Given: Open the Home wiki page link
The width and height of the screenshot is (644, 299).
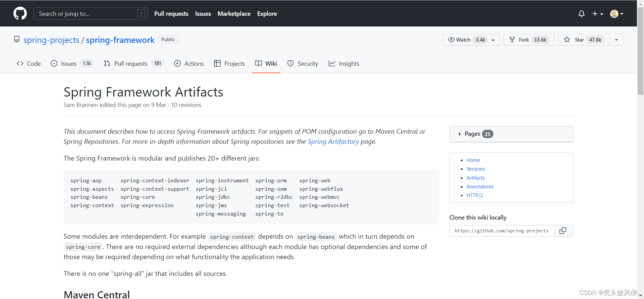Looking at the screenshot, I should [x=473, y=160].
